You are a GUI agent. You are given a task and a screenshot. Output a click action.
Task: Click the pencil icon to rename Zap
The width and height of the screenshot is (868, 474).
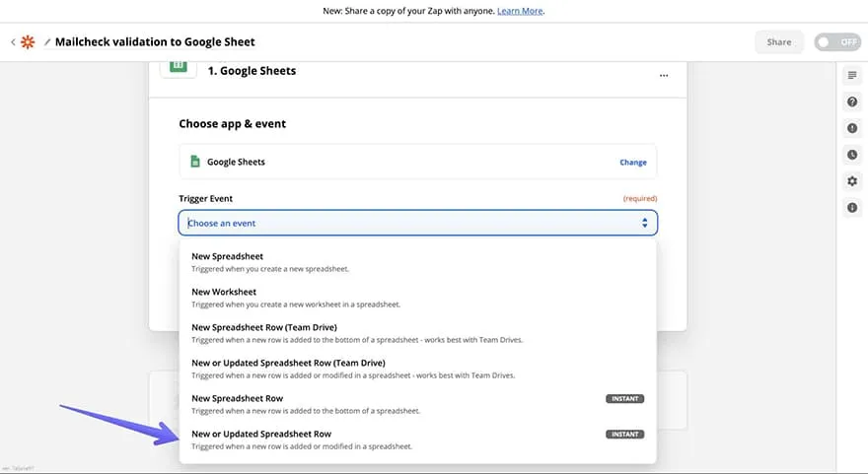(47, 42)
